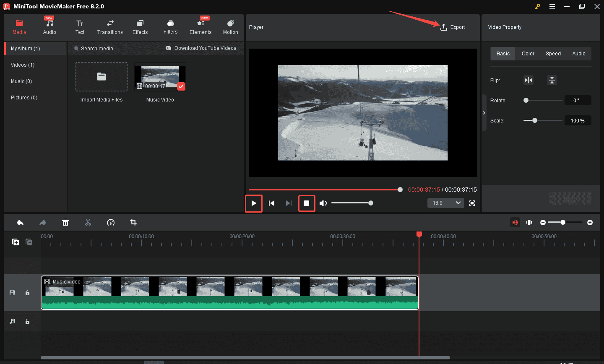Select the Music Video clip on timeline
This screenshot has width=604, height=364.
click(x=230, y=293)
